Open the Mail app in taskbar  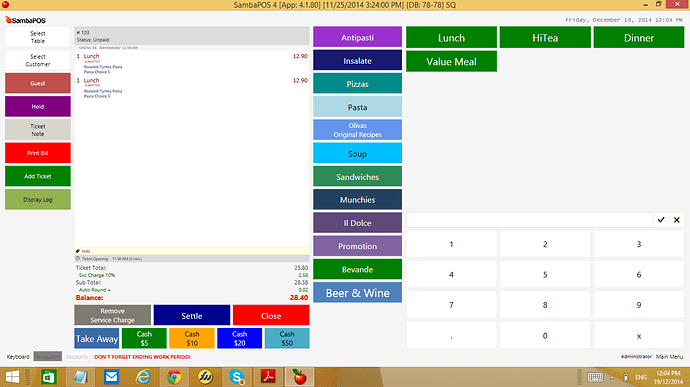(111, 377)
